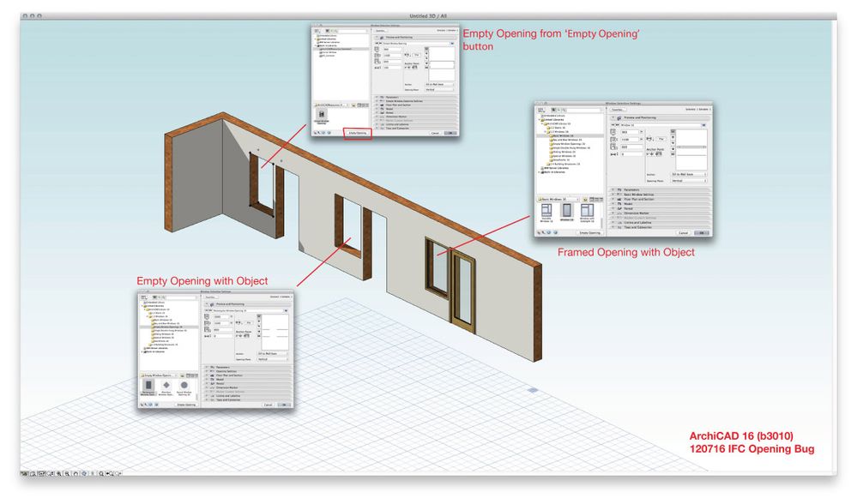Click first icon in 3D window bottom toolbar

pyautogui.click(x=24, y=473)
